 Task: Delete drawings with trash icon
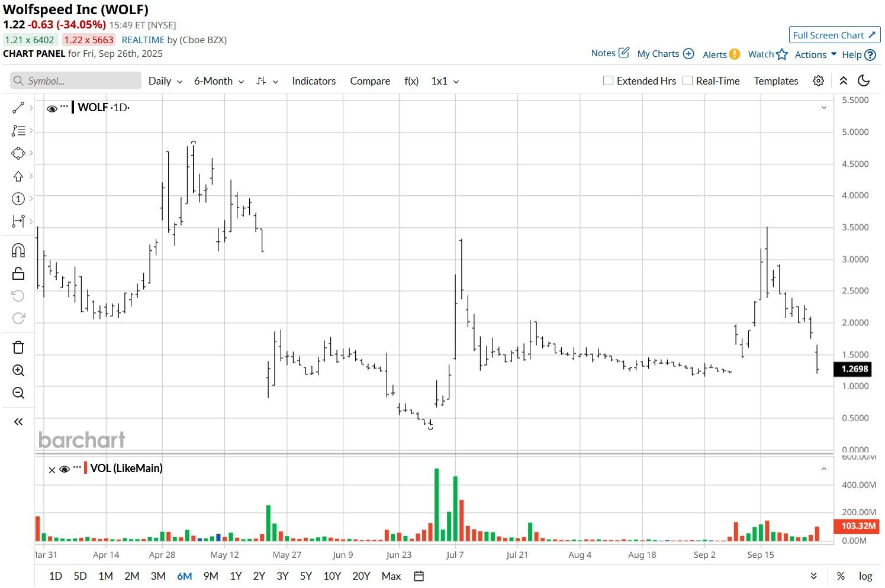[18, 347]
